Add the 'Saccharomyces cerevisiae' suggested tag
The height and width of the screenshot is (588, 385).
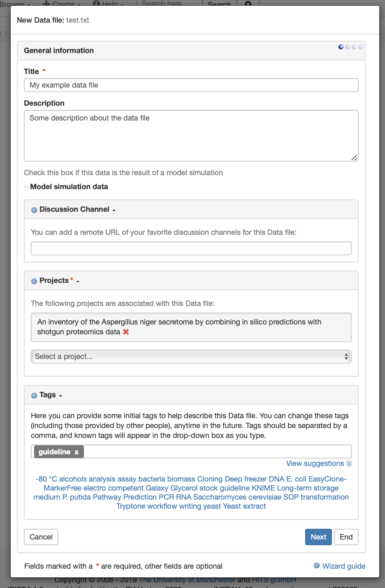point(237,497)
